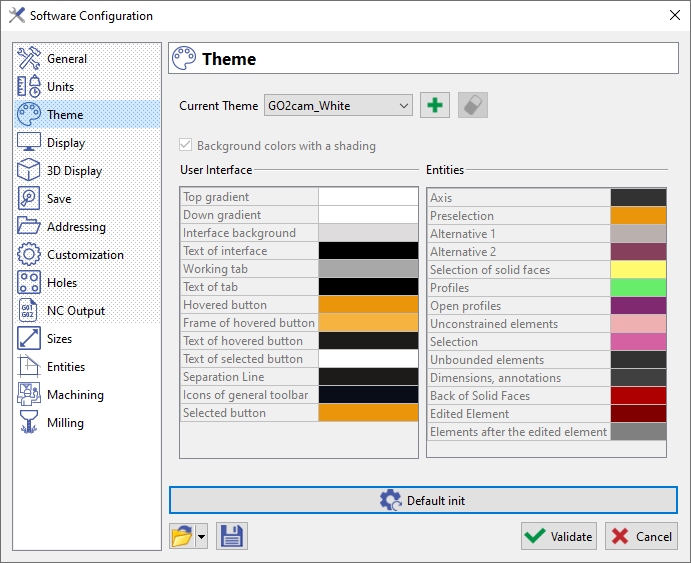The height and width of the screenshot is (563, 691).
Task: Select the Milling tool icon
Action: click(29, 423)
